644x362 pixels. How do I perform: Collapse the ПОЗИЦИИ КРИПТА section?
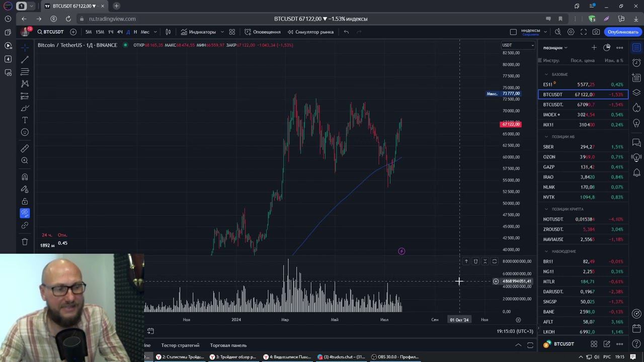tap(546, 209)
